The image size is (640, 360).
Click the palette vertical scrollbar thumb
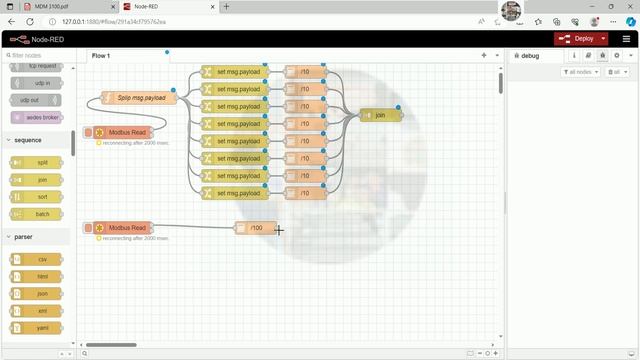click(x=73, y=143)
